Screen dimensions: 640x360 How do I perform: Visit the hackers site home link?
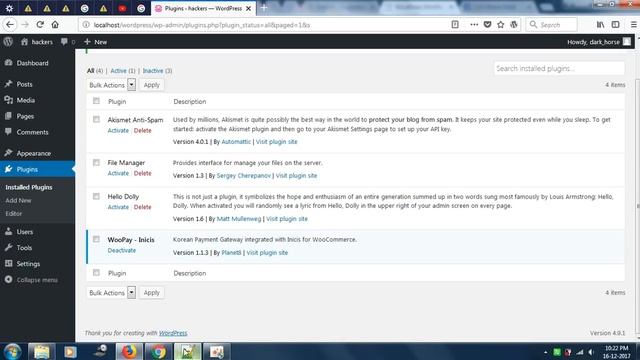[37, 42]
